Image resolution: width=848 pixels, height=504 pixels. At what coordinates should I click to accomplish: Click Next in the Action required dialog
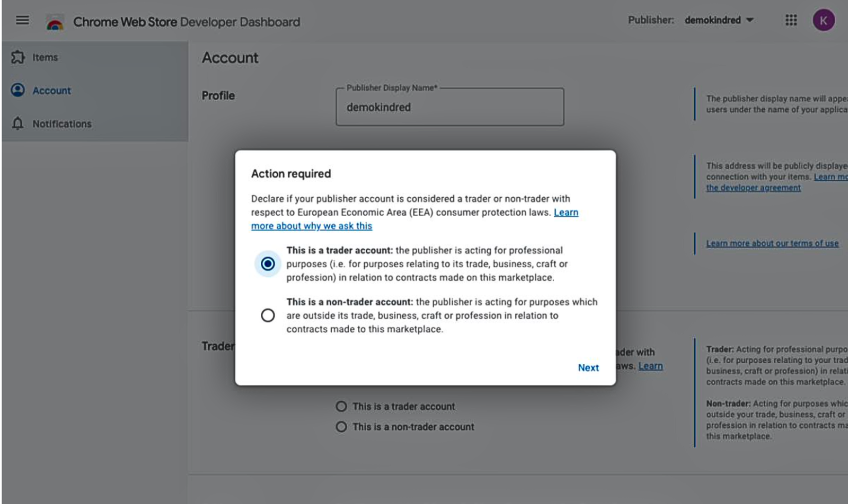point(588,368)
